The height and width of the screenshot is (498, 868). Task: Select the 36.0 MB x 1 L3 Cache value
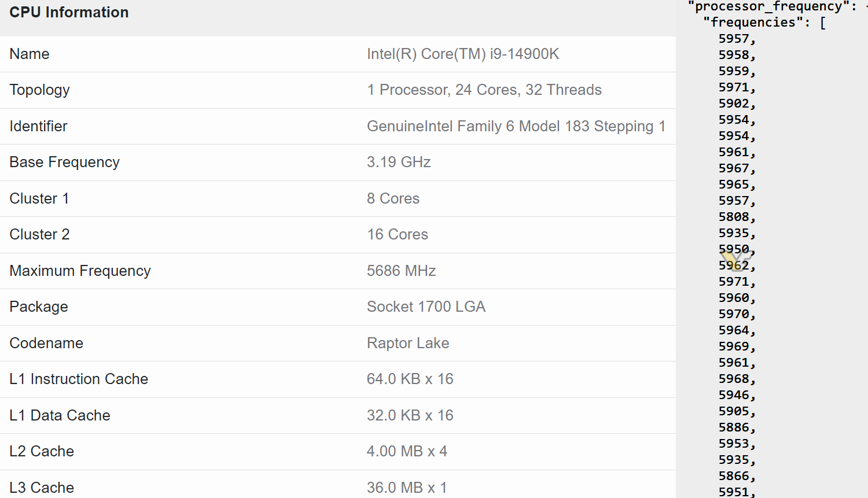click(x=407, y=488)
